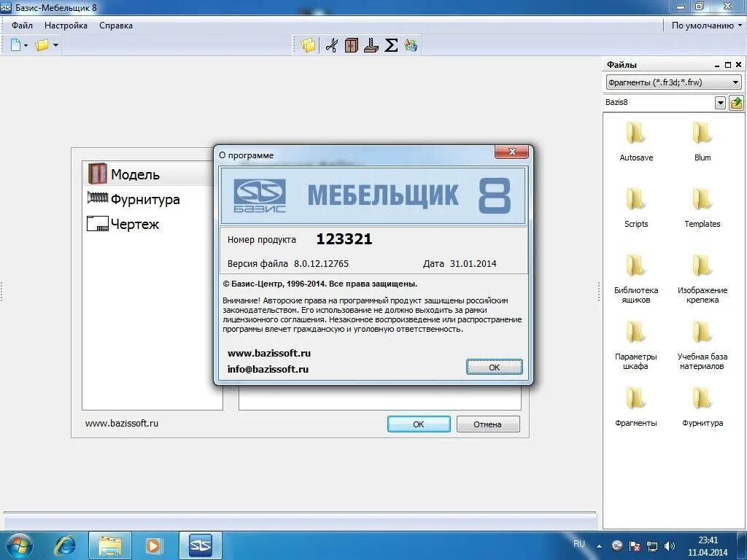
Task: Close the Файлы panel
Action: (x=738, y=65)
